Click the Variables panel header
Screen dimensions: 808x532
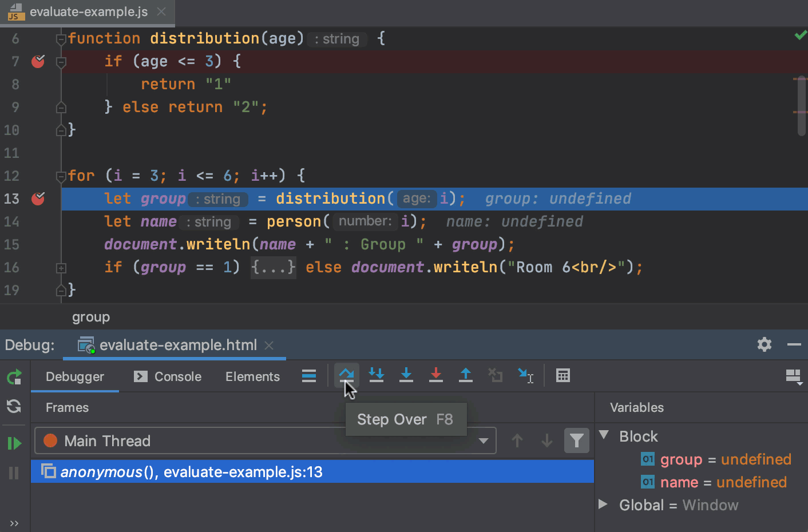coord(636,407)
